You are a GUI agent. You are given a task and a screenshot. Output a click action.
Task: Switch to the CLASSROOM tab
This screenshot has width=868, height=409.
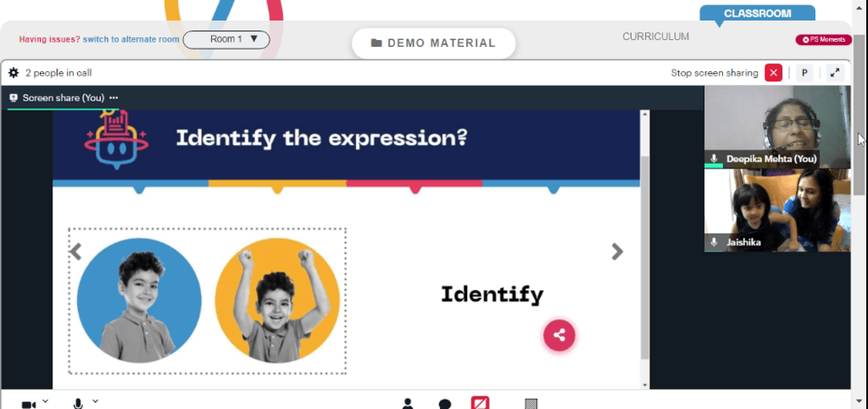tap(757, 13)
